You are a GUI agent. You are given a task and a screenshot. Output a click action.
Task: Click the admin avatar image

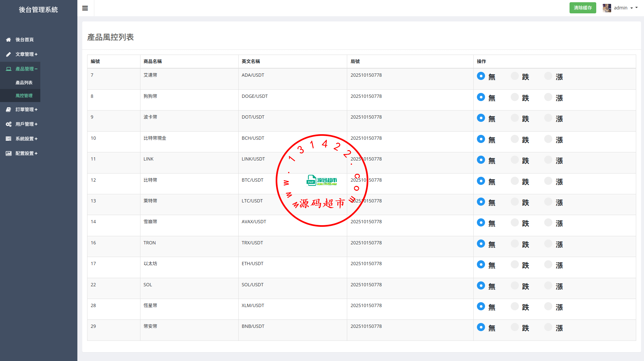point(607,8)
